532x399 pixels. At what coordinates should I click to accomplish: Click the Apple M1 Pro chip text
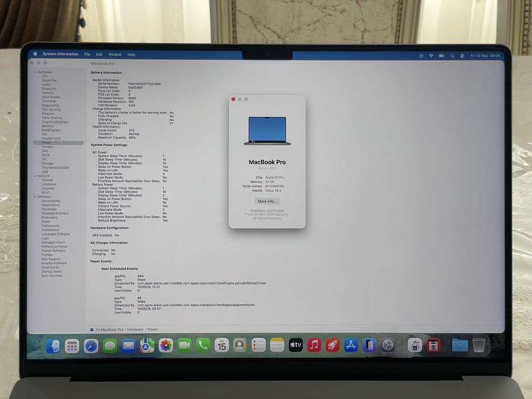pos(274,177)
